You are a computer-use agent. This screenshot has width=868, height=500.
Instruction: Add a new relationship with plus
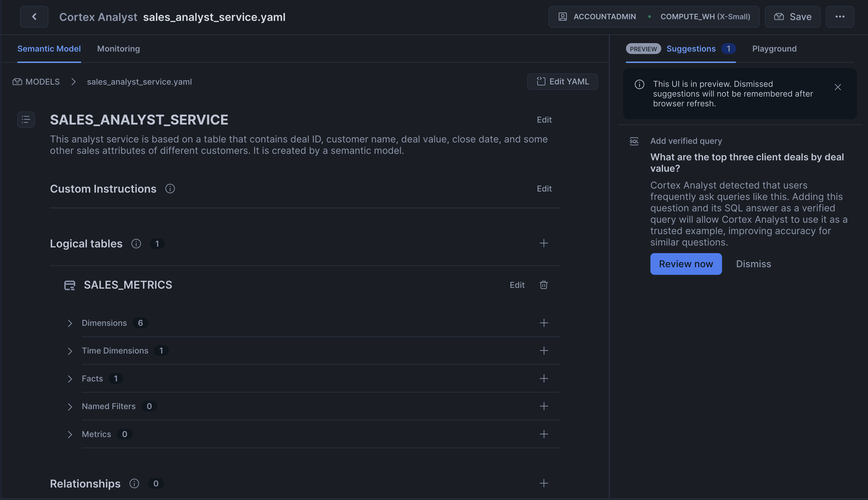(543, 483)
